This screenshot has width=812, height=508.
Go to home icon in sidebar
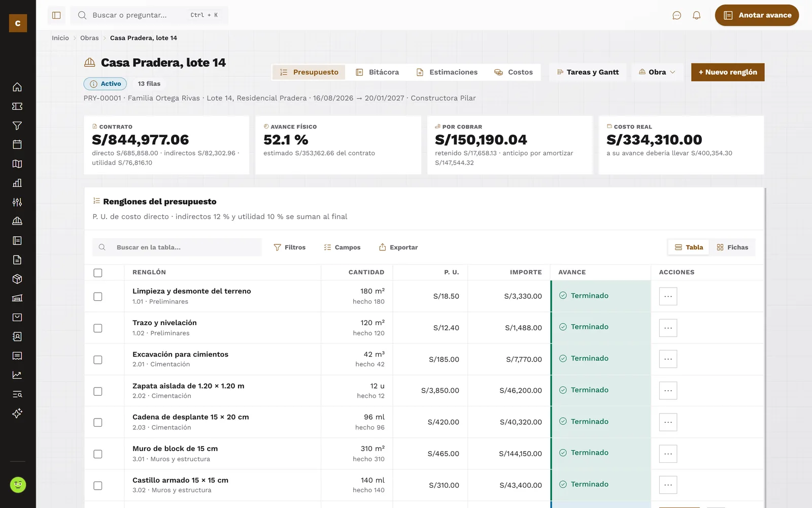click(17, 87)
